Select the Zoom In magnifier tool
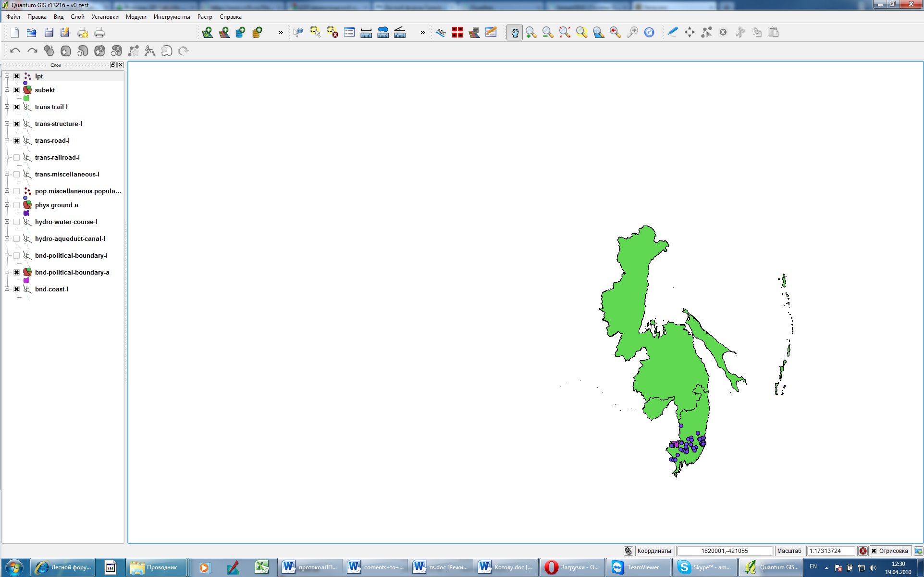The width and height of the screenshot is (924, 577). point(531,33)
